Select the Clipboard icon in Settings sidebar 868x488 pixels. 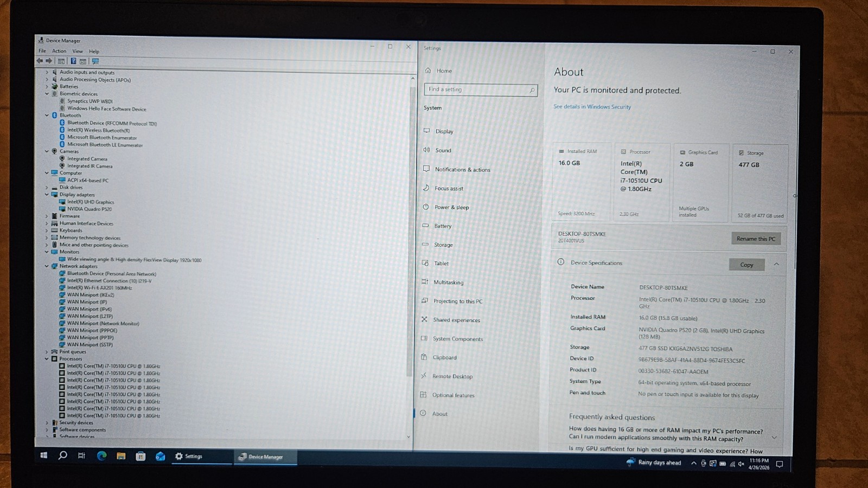(424, 357)
